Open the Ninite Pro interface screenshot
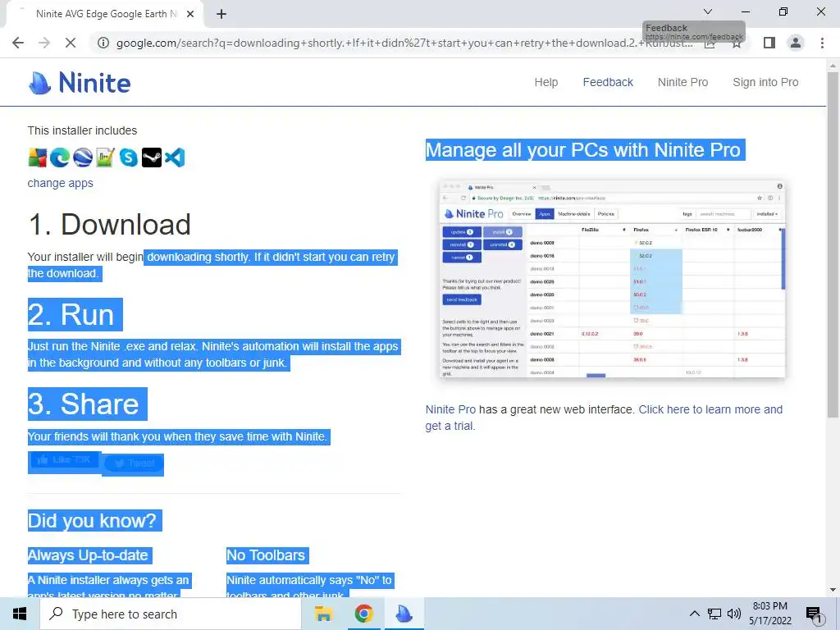 [612, 279]
